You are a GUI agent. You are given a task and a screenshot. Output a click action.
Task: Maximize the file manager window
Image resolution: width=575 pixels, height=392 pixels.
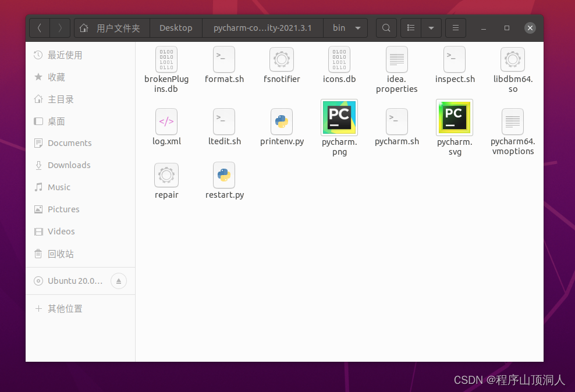click(x=507, y=28)
